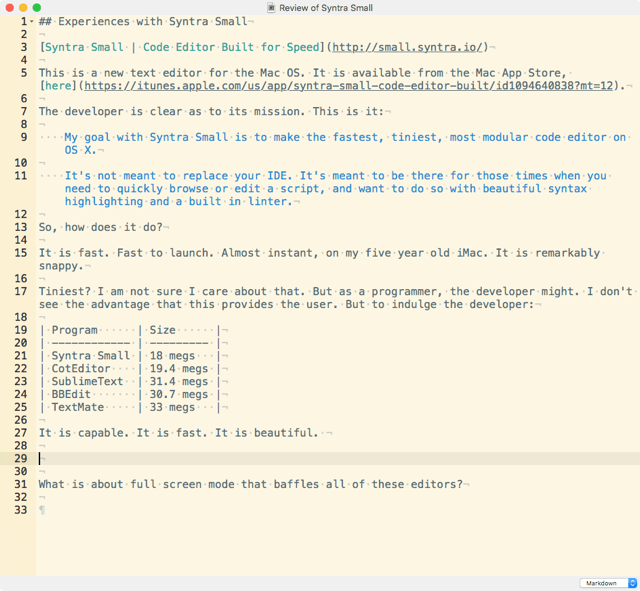Place cursor in "So, how does it do?"
640x591 pixels.
tap(101, 227)
